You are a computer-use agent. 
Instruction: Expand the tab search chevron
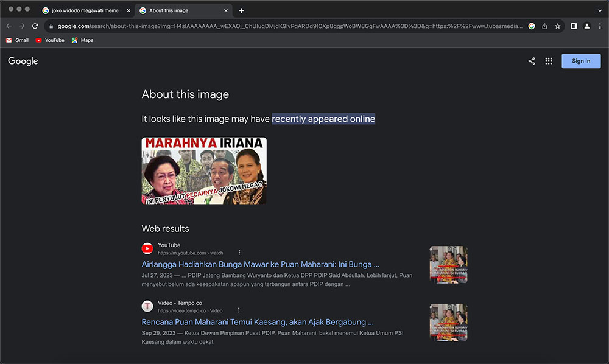(600, 10)
